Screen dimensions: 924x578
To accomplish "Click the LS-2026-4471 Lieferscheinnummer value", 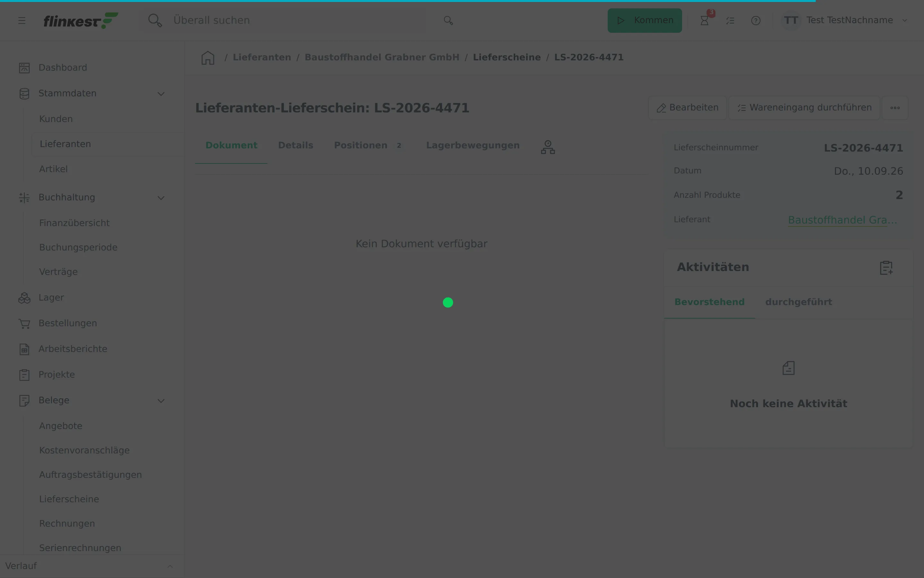I will click(863, 148).
